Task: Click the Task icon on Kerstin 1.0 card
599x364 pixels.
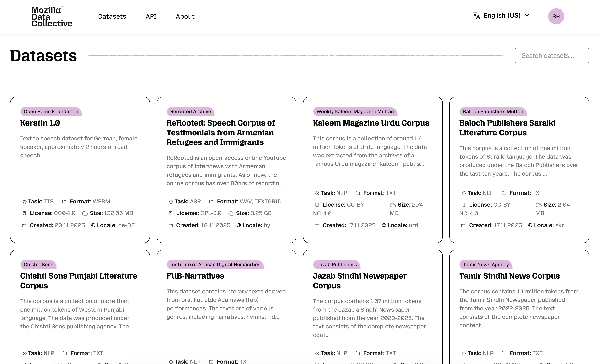Action: tap(24, 202)
